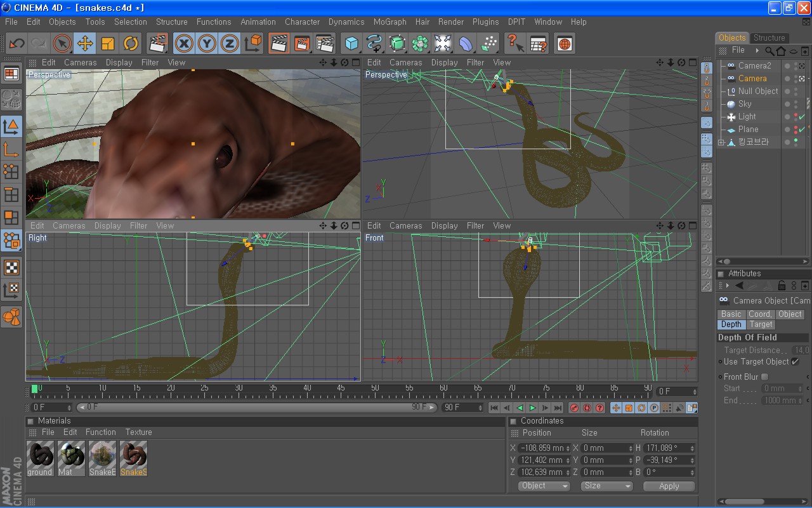Toggle the Z axis lock
This screenshot has width=812, height=508.
[230, 44]
